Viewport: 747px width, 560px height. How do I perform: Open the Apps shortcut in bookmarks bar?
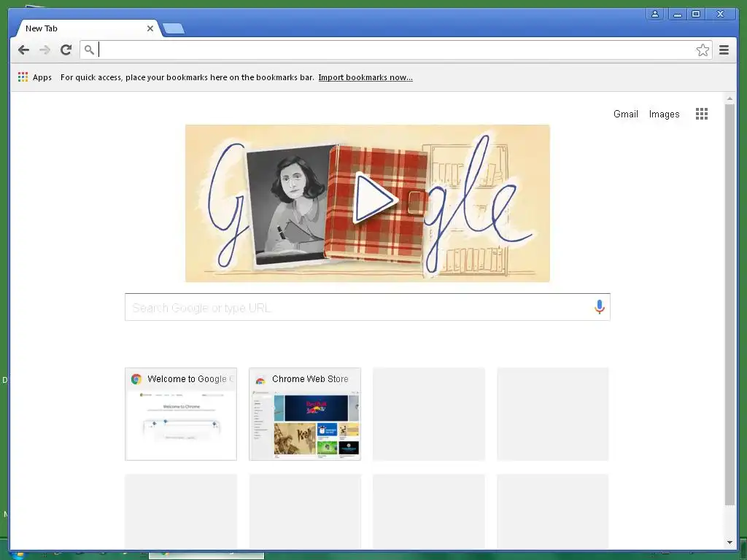(35, 77)
